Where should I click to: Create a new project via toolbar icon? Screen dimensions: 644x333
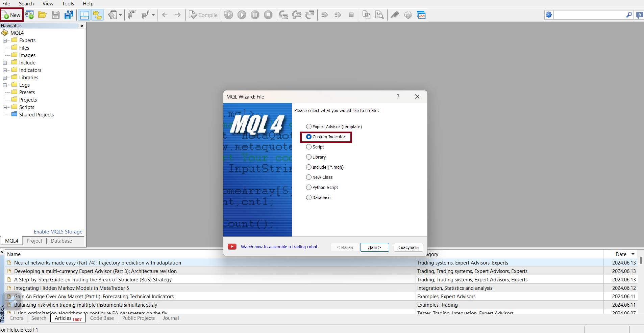pos(29,15)
